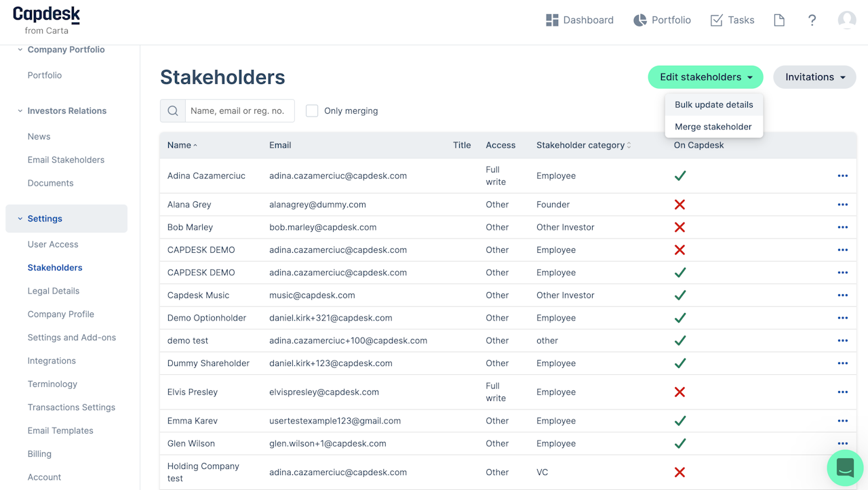Open three-dot actions menu for Alana Grey

click(x=842, y=205)
